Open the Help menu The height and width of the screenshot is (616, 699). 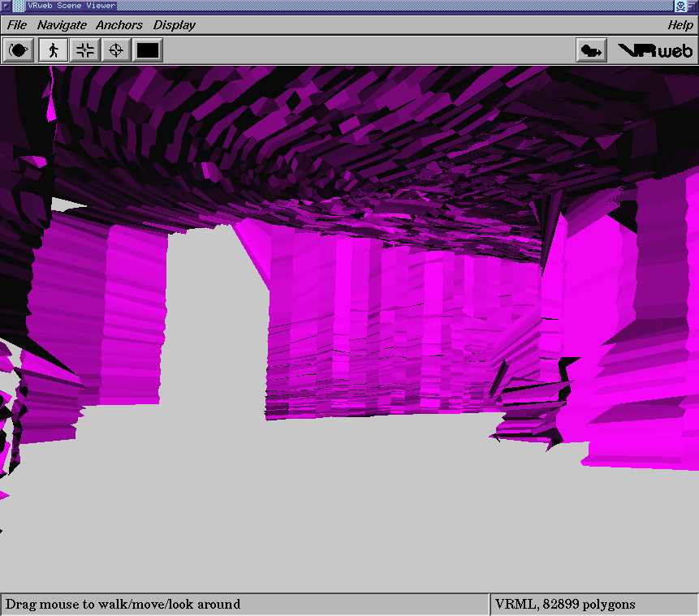point(680,25)
